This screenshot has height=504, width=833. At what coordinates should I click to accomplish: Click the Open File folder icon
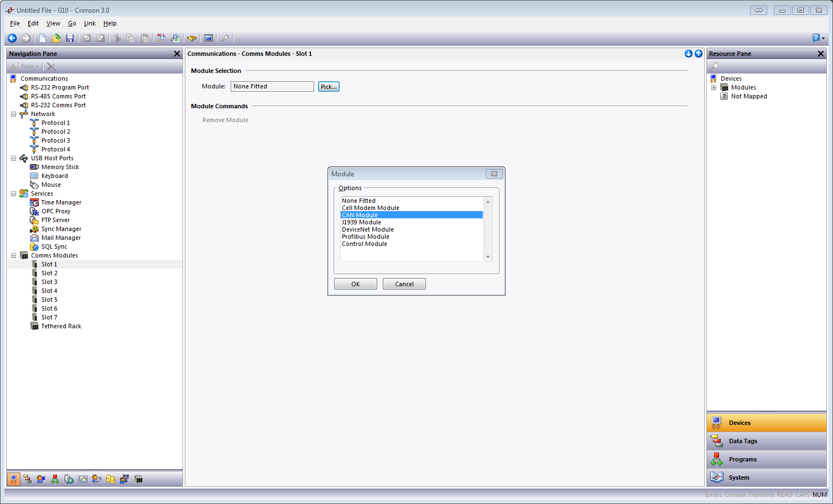click(56, 38)
